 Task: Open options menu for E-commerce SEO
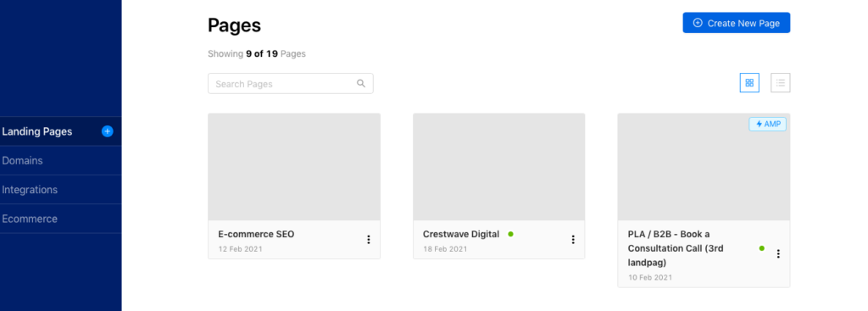369,240
